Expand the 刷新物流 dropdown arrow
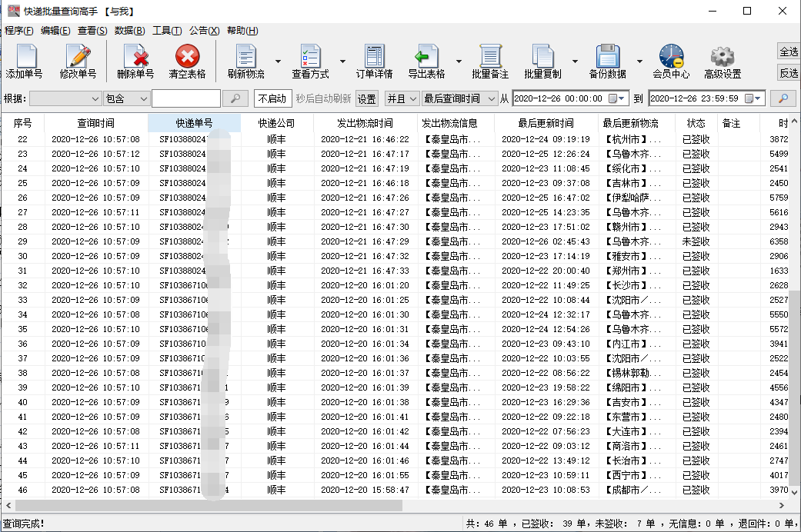Viewport: 801px width, 532px height. point(279,62)
